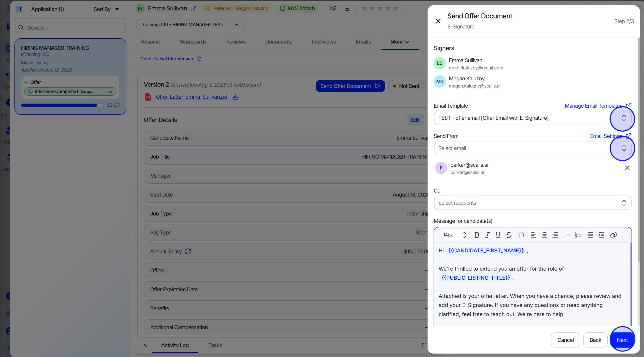The height and width of the screenshot is (357, 644).
Task: Rate candidate five stars
Action: point(395,8)
